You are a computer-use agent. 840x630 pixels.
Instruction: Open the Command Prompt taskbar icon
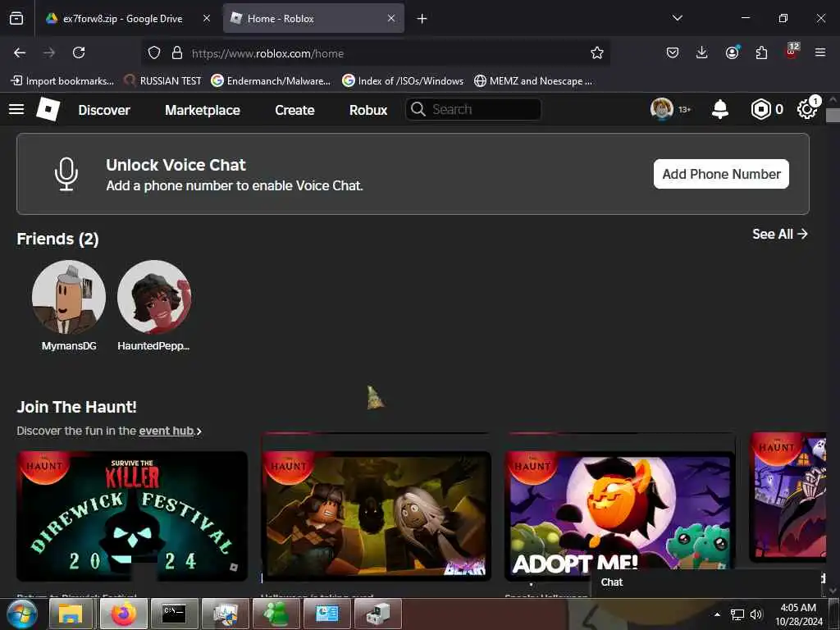[x=174, y=614]
